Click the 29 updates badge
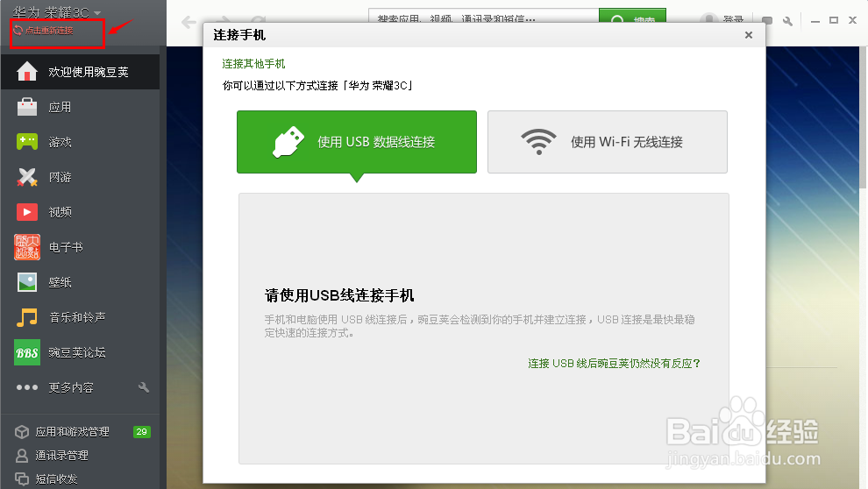Viewport: 868px width, 489px height. click(x=142, y=431)
